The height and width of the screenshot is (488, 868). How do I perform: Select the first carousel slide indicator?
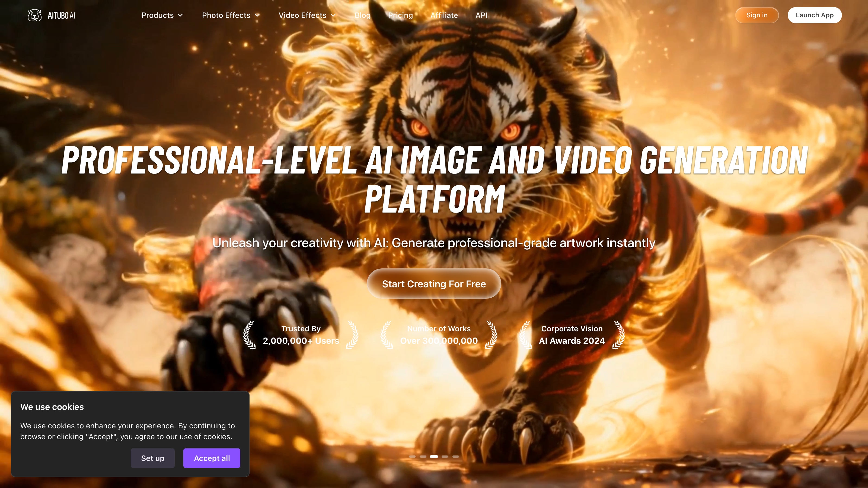(412, 457)
